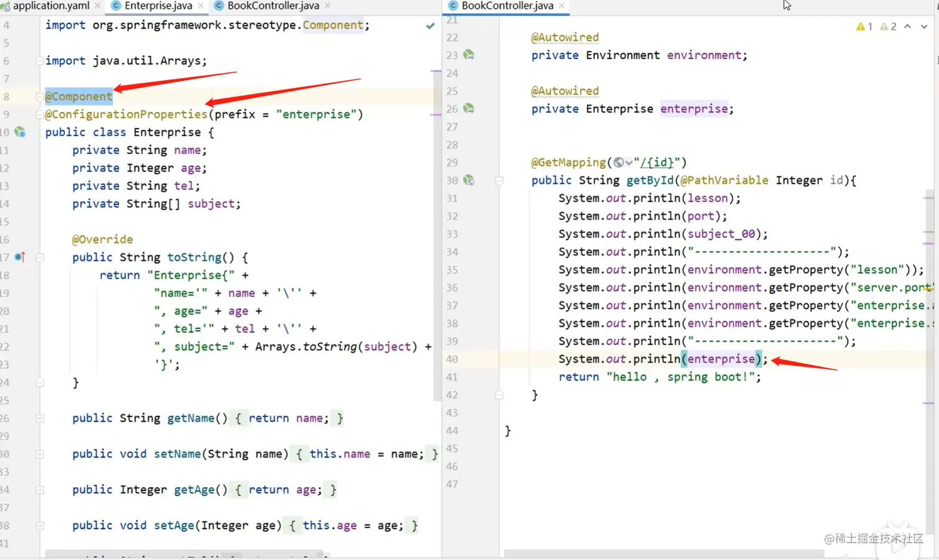Click weak warning indicator showing 2
Image resolution: width=939 pixels, height=560 pixels.
(888, 27)
